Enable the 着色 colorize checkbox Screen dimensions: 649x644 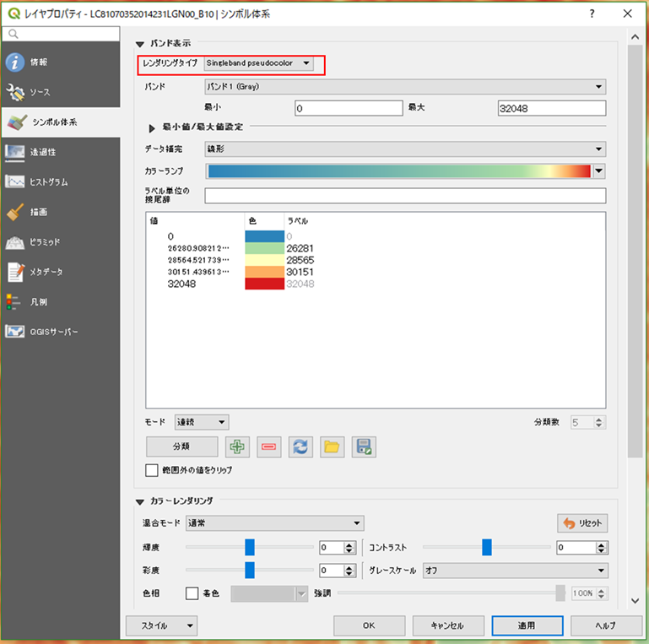coord(192,593)
